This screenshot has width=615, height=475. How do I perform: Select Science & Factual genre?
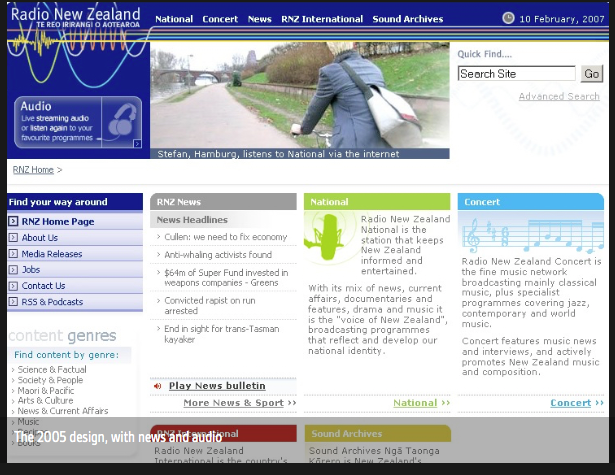(x=52, y=369)
